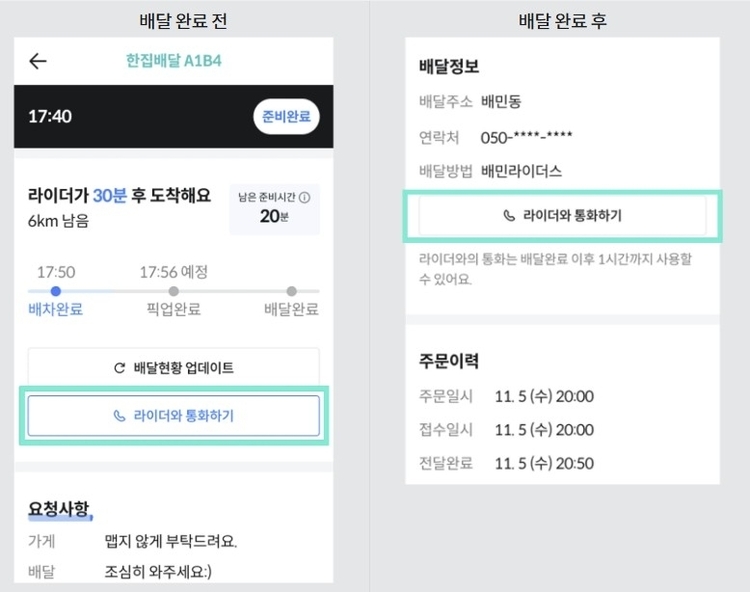Select the 배달완료 timeline dot
Viewport: 750px width, 592px height.
[x=291, y=291]
